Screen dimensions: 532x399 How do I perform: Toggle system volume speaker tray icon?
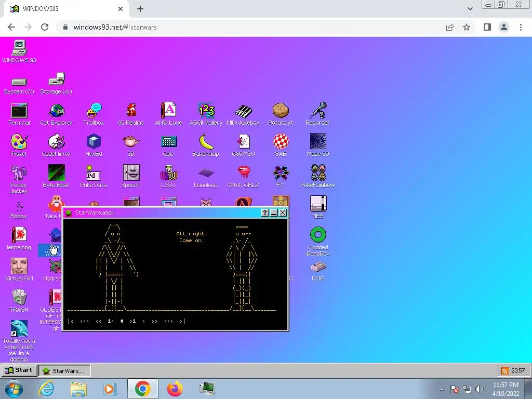click(x=480, y=389)
